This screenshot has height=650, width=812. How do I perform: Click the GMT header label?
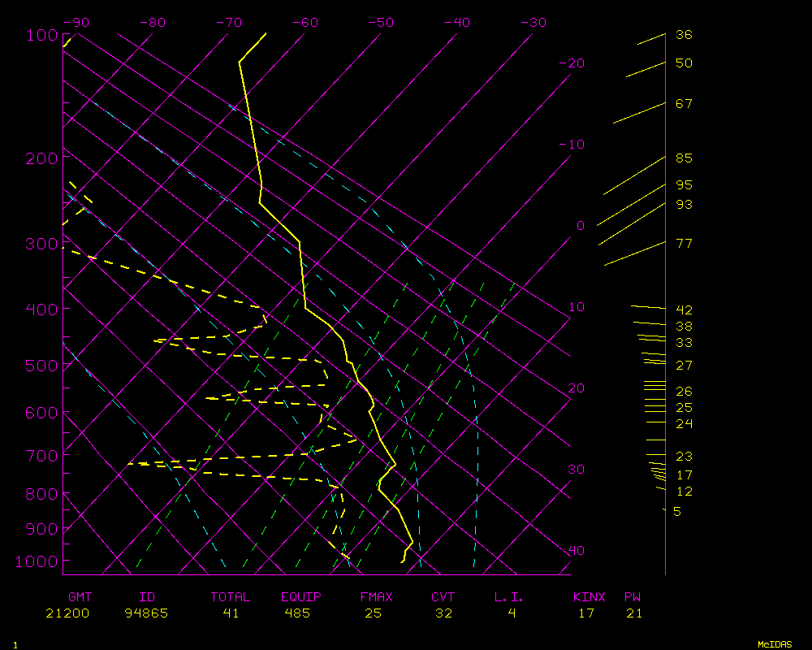80,597
